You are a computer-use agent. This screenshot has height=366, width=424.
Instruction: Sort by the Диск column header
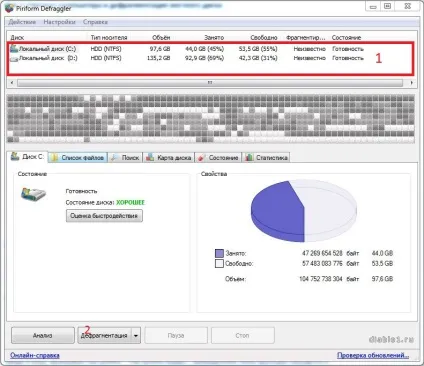(x=17, y=38)
